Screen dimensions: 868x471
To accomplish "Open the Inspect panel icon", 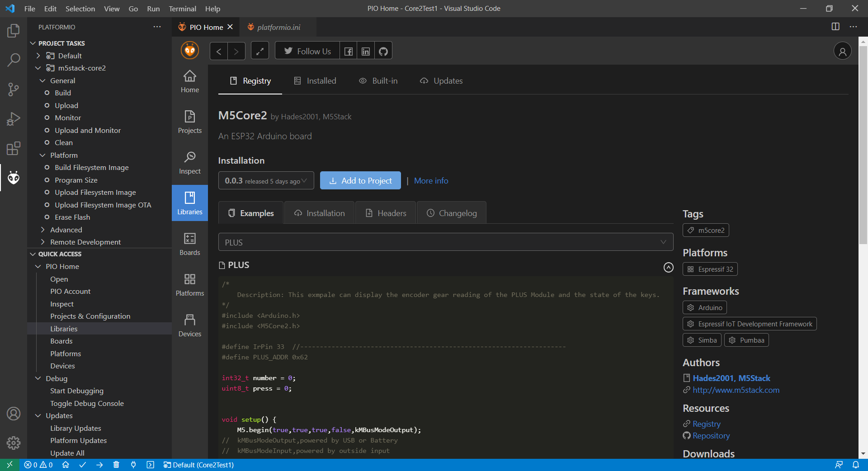I will click(189, 163).
